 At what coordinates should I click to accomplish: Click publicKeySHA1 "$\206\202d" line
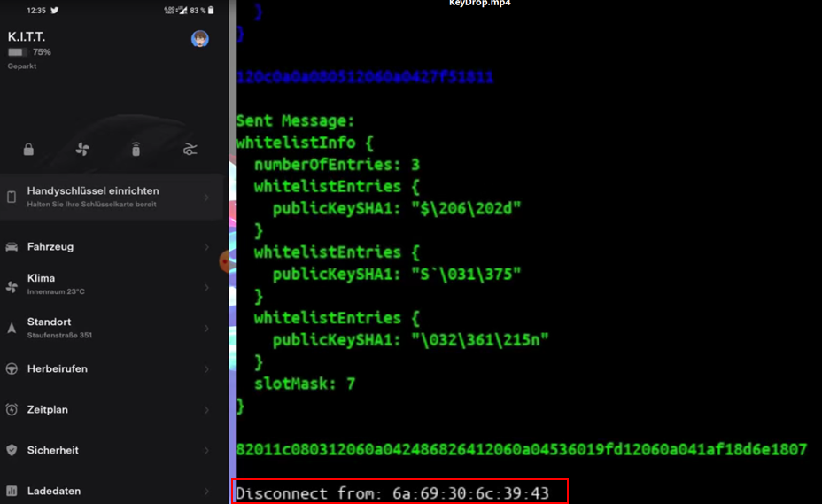pos(397,209)
